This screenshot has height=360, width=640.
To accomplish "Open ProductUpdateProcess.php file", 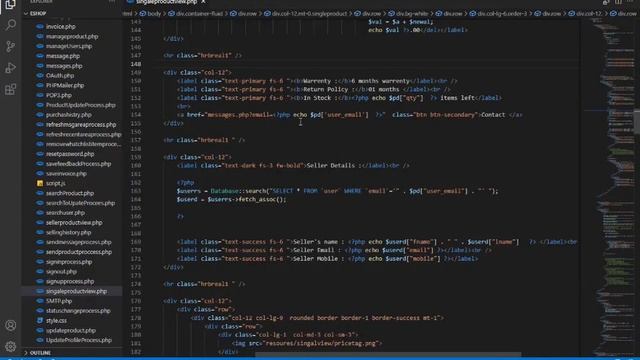I will click(80, 105).
